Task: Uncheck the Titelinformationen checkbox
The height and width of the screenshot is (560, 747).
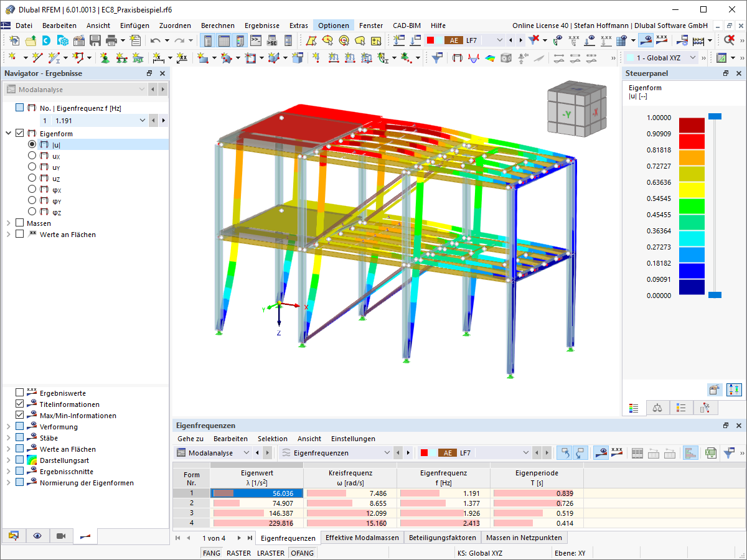Action: pyautogui.click(x=19, y=404)
